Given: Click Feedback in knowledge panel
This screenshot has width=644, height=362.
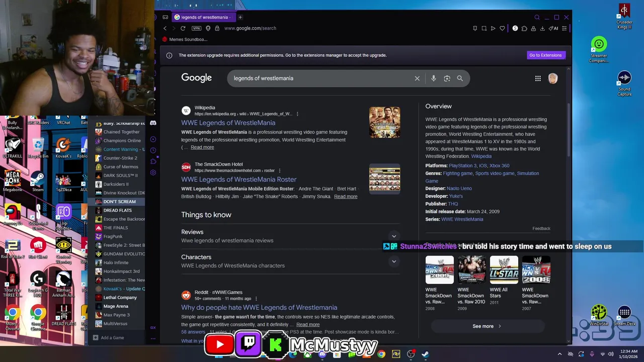Looking at the screenshot, I should 541,228.
